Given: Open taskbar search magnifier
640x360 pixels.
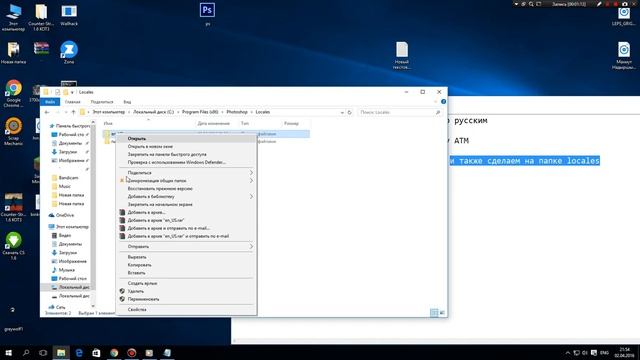Looking at the screenshot, I should [26, 353].
